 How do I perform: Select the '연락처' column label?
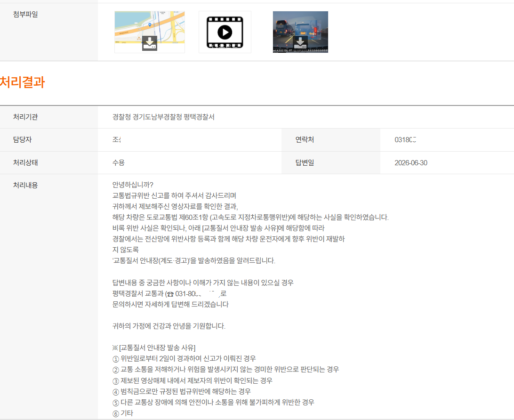(305, 140)
